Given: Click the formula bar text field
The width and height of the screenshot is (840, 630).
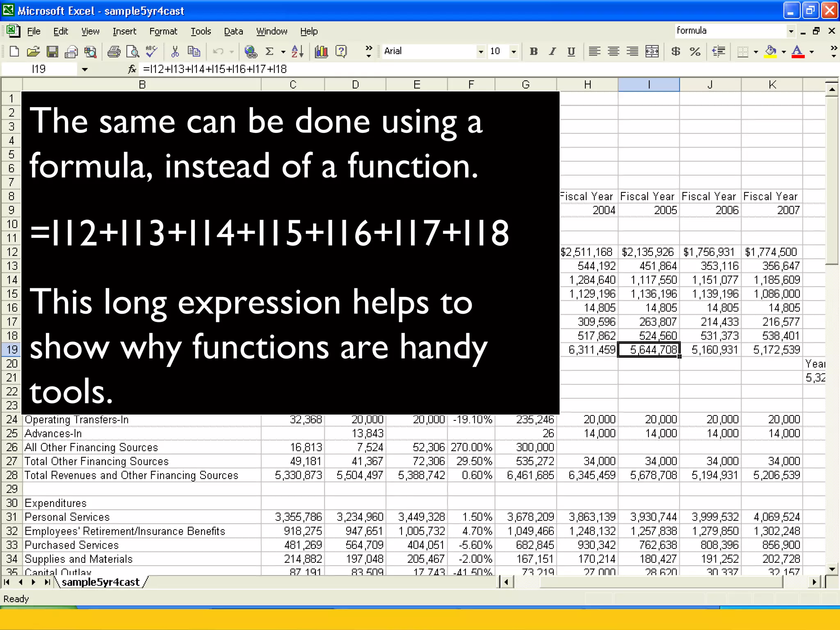Looking at the screenshot, I should [x=488, y=69].
